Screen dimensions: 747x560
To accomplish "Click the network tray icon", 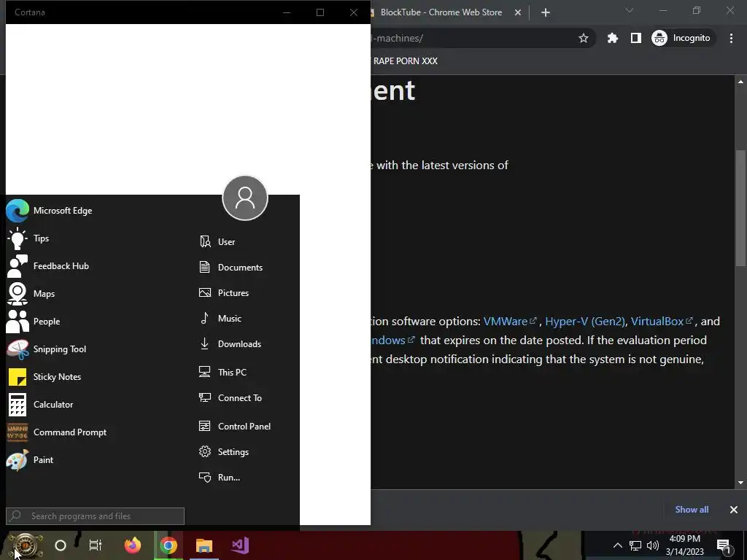I will (635, 545).
